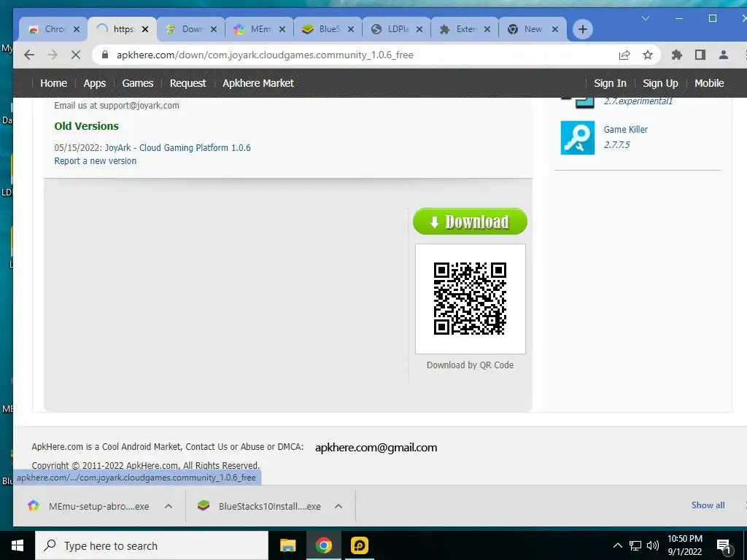Open the Game Killer app icon

coord(578,138)
